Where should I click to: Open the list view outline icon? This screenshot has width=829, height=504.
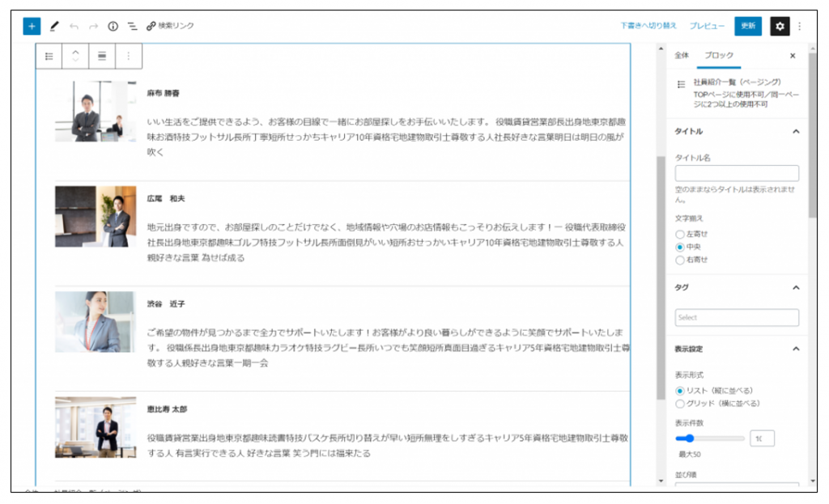tap(132, 26)
